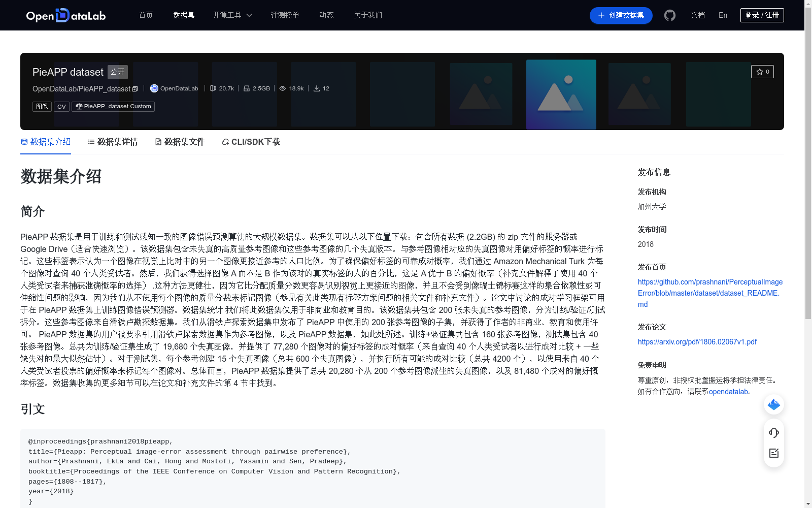Viewport: 812px width, 508px height.
Task: Switch to the 数据集详情 tab
Action: click(113, 142)
